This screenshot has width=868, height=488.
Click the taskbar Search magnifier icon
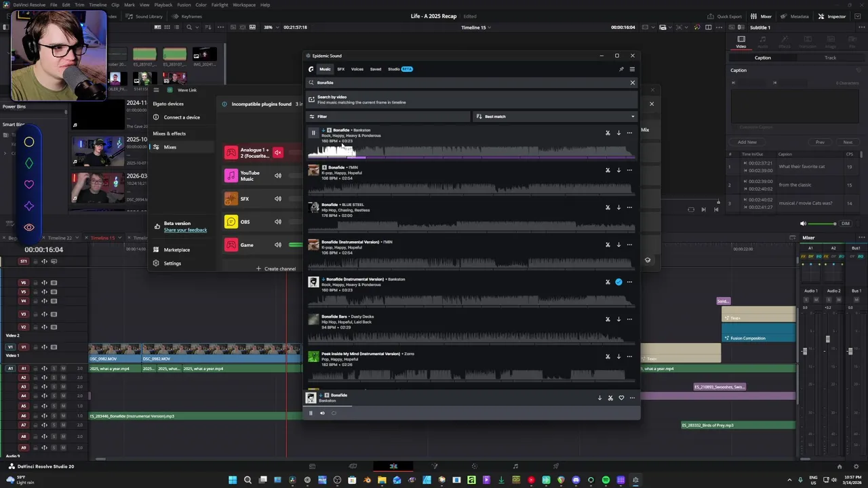pyautogui.click(x=248, y=480)
